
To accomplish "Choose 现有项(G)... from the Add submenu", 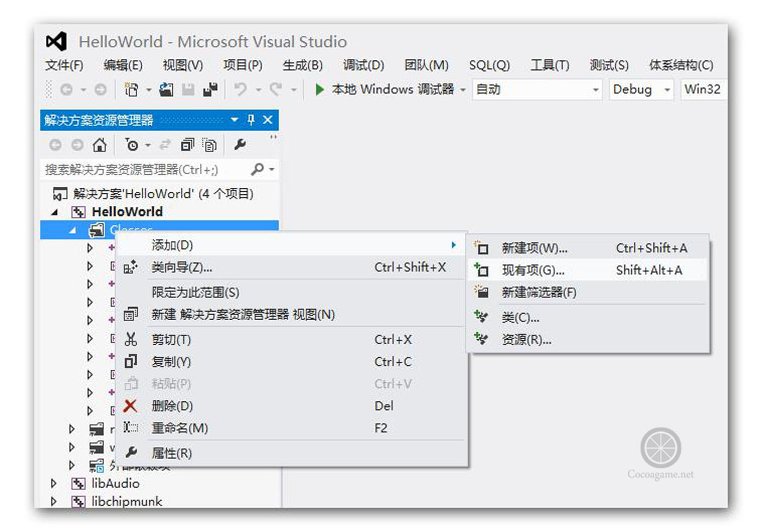I will (x=588, y=270).
